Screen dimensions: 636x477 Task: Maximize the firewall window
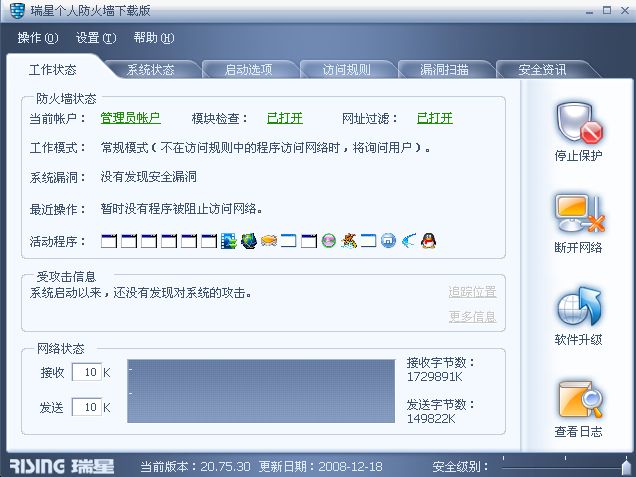[x=607, y=11]
